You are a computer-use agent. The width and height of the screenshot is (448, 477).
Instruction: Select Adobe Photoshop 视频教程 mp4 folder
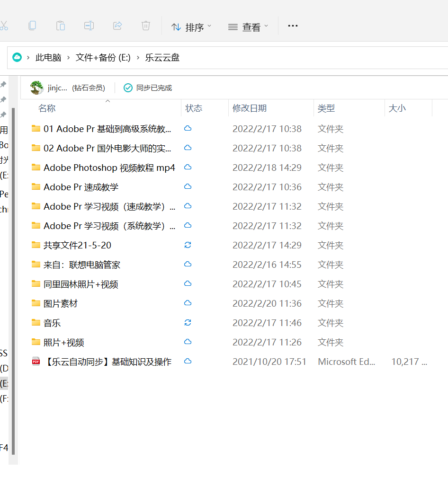click(109, 168)
